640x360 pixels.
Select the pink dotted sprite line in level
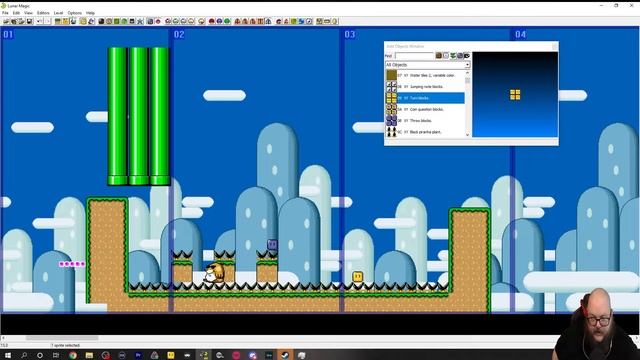pyautogui.click(x=72, y=264)
